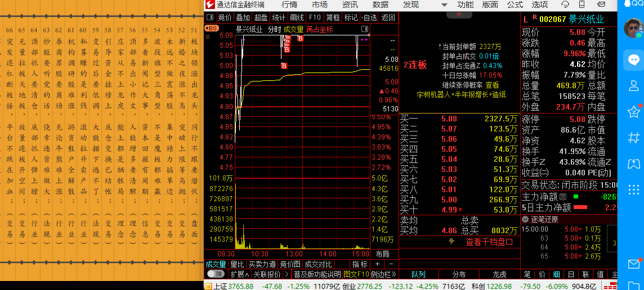Click the 竞价 toolbar button
This screenshot has width=644, height=290.
click(225, 17)
